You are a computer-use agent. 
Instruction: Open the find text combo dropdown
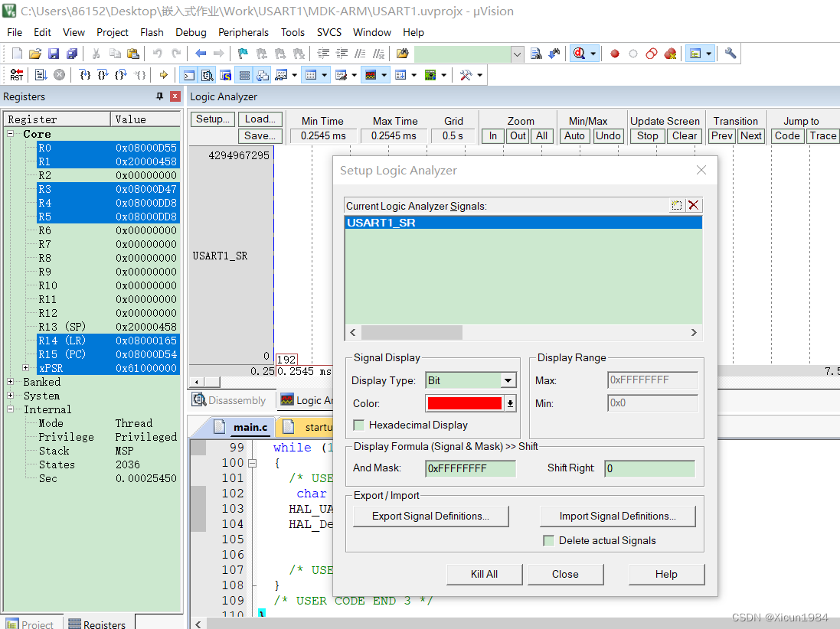517,54
